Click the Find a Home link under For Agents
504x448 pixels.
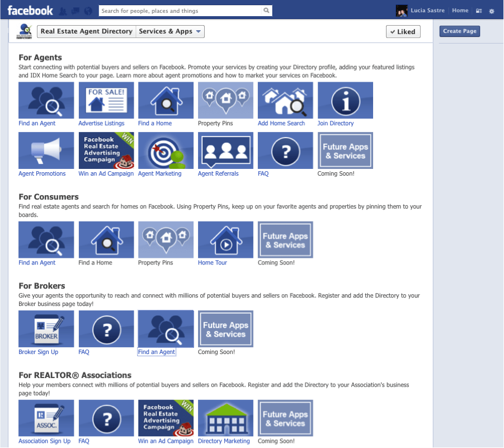point(155,123)
